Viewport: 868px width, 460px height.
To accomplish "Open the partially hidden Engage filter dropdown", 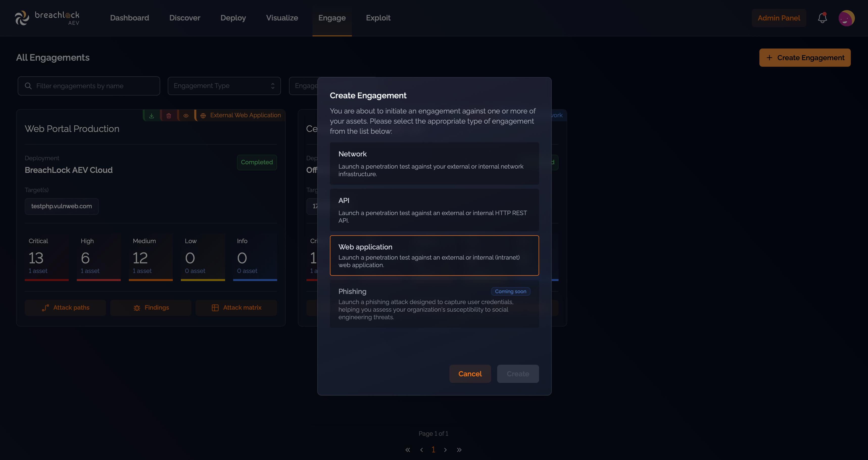I will pyautogui.click(x=303, y=86).
